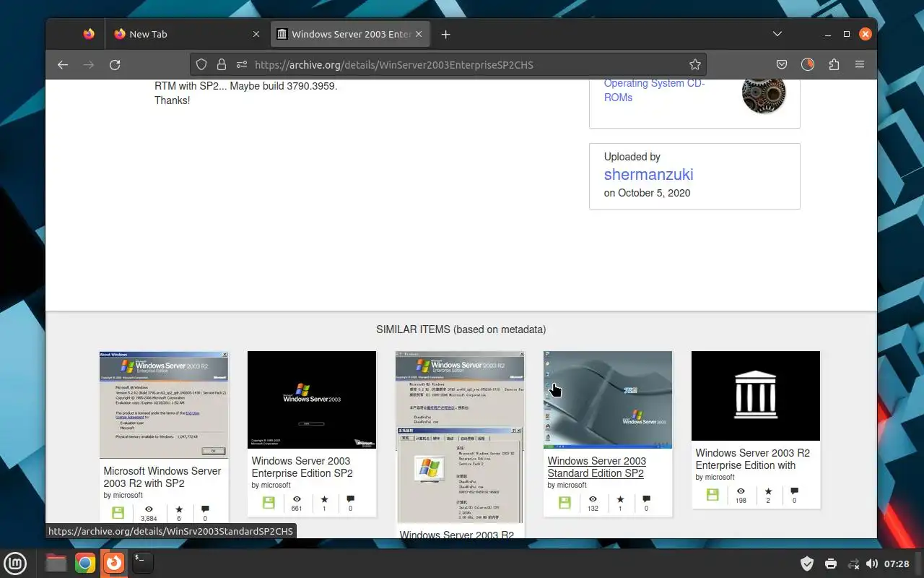Open a new tab with plus button

tap(445, 34)
